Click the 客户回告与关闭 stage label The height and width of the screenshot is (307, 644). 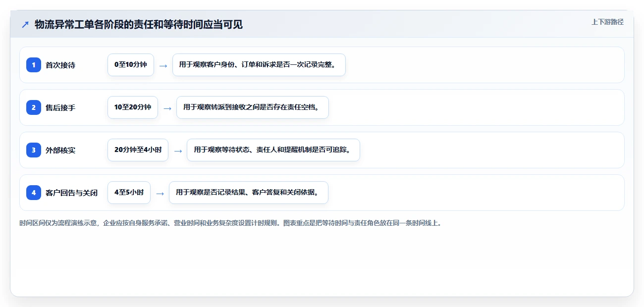(71, 193)
